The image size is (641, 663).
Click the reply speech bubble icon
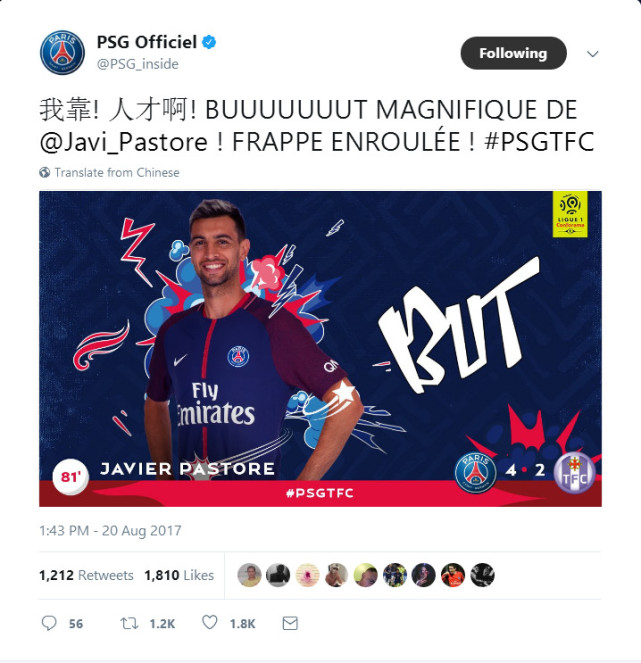pyautogui.click(x=49, y=623)
